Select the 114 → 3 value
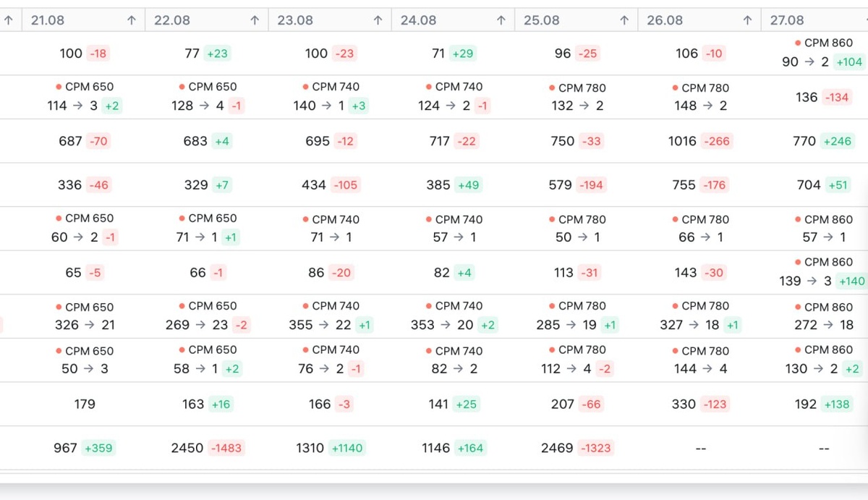Viewport: 868px width, 500px height. tap(72, 106)
